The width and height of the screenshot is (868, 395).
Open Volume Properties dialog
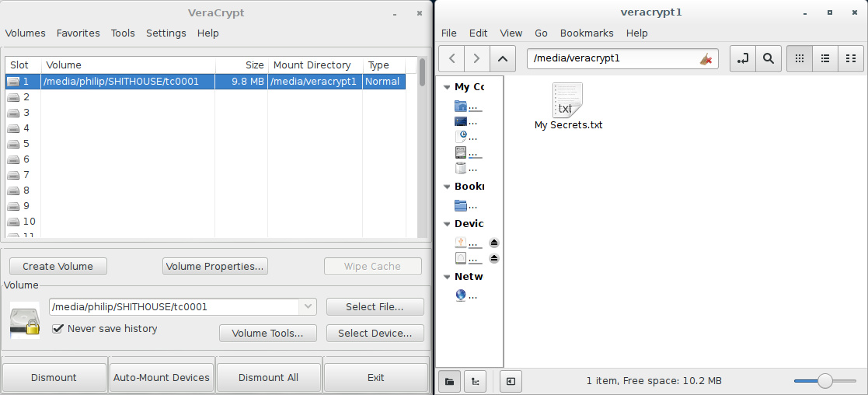tap(214, 267)
